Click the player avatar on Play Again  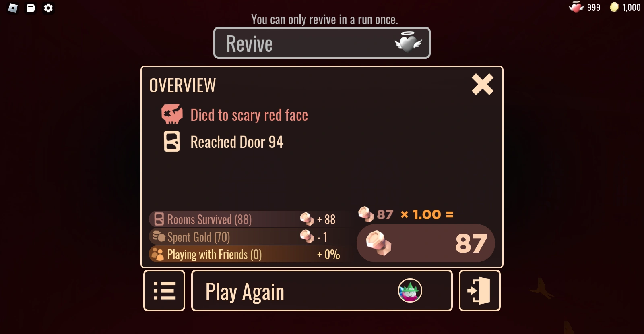click(410, 290)
